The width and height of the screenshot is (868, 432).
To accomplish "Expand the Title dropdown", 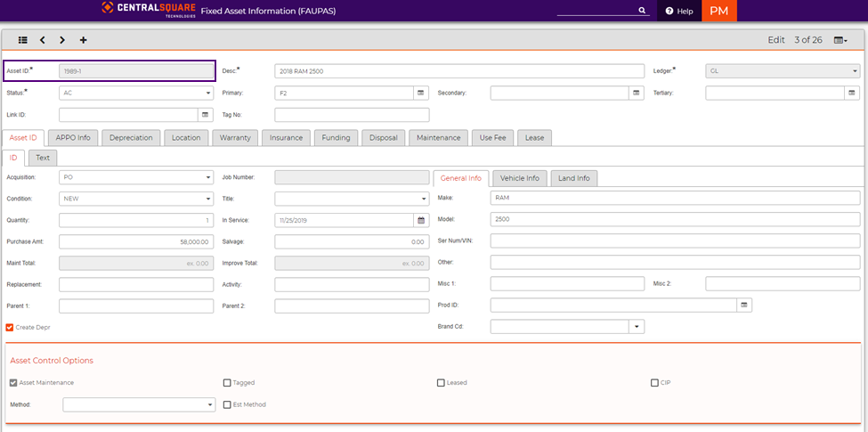I will pyautogui.click(x=424, y=199).
